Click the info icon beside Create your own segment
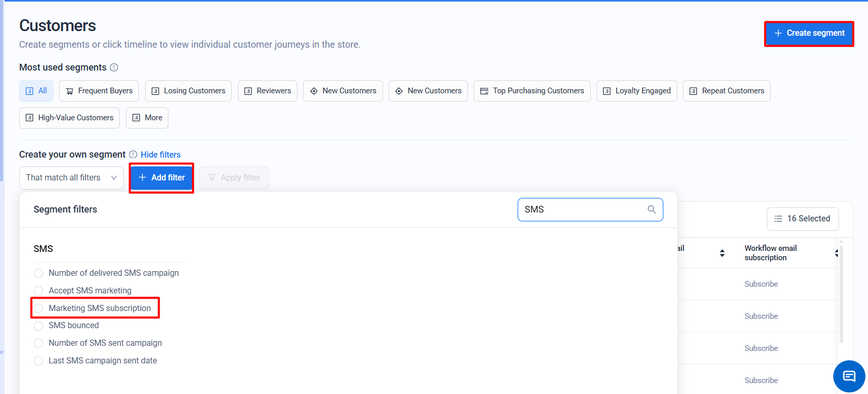The width and height of the screenshot is (868, 394). tap(133, 154)
